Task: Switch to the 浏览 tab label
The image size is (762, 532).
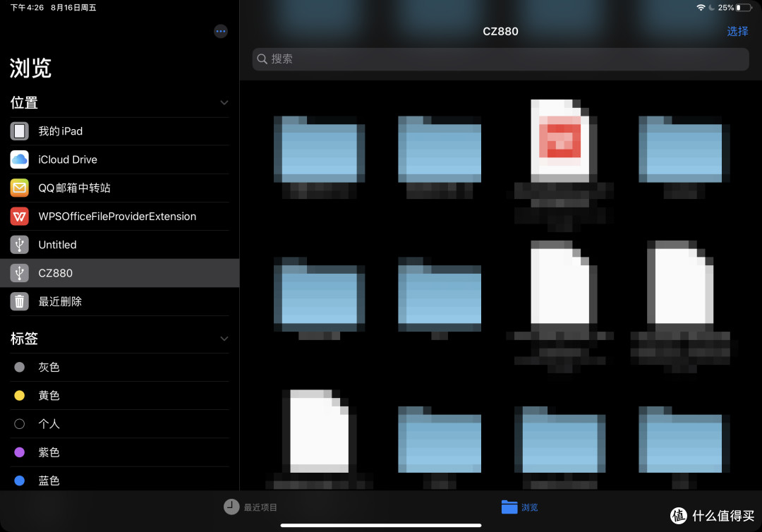Action: (x=529, y=507)
